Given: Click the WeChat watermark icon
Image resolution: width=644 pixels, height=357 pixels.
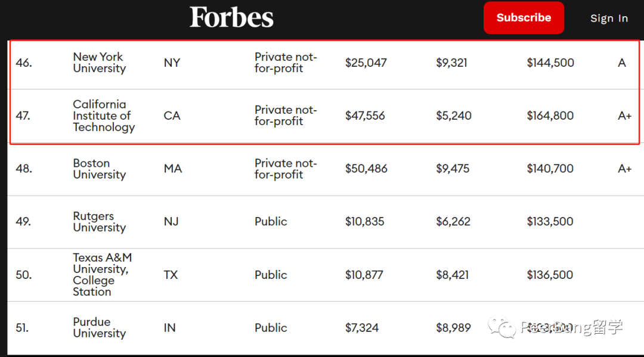Looking at the screenshot, I should (501, 327).
